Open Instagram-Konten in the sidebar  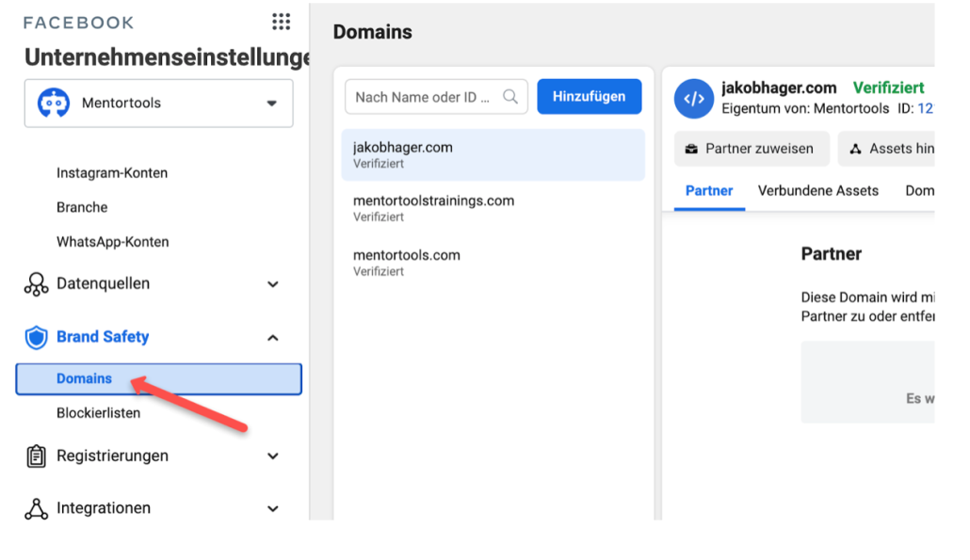[112, 173]
